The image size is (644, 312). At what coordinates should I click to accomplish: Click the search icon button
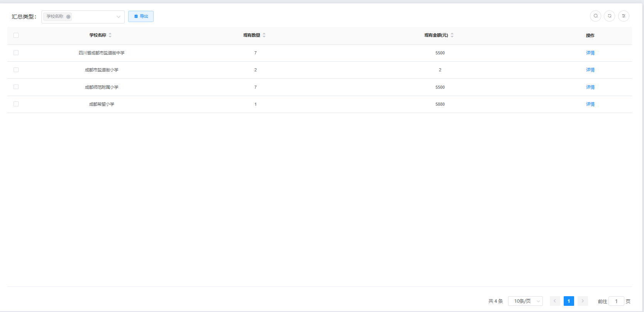point(595,16)
